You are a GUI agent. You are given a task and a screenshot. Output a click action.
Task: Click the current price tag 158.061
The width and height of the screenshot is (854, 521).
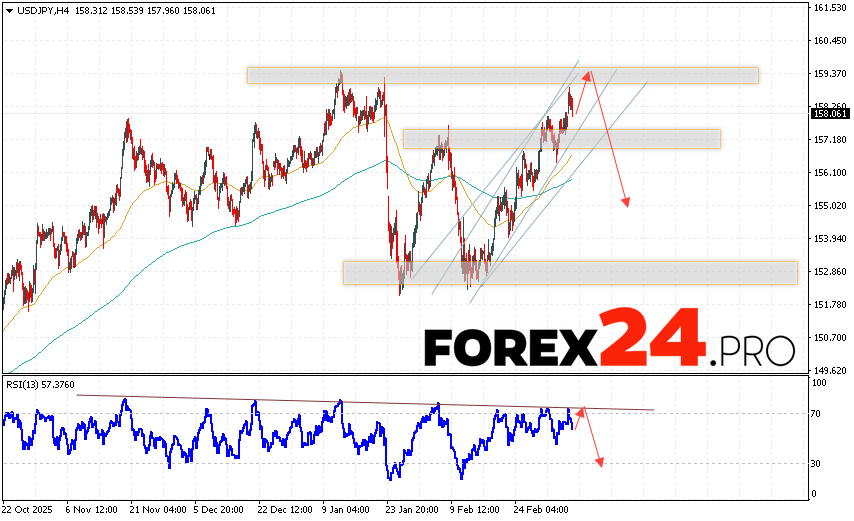[831, 113]
